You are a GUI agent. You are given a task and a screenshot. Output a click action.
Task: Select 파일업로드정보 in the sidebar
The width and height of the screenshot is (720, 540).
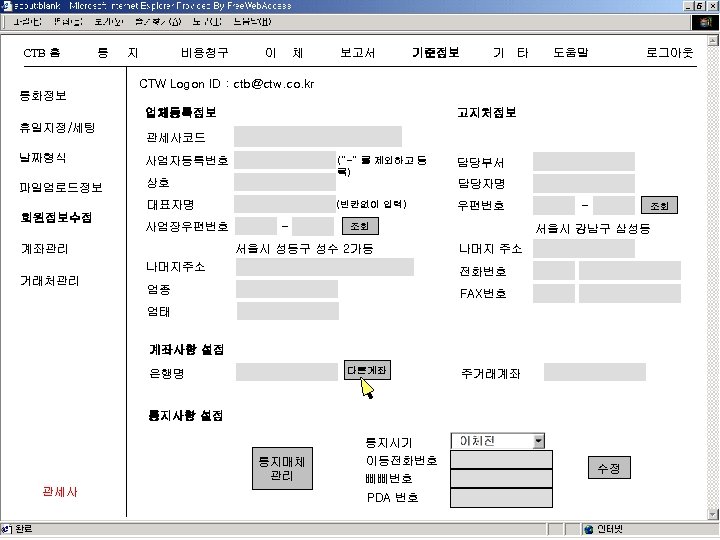click(x=61, y=187)
